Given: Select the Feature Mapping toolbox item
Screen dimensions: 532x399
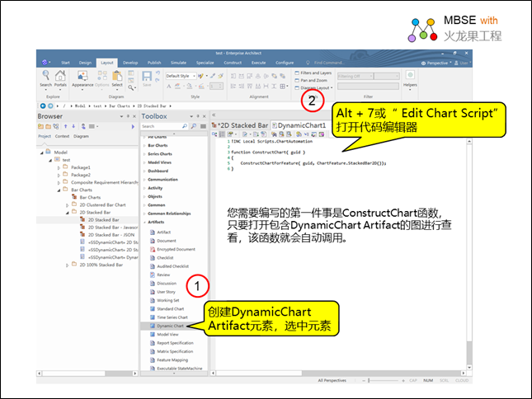Looking at the screenshot, I should (169, 359).
